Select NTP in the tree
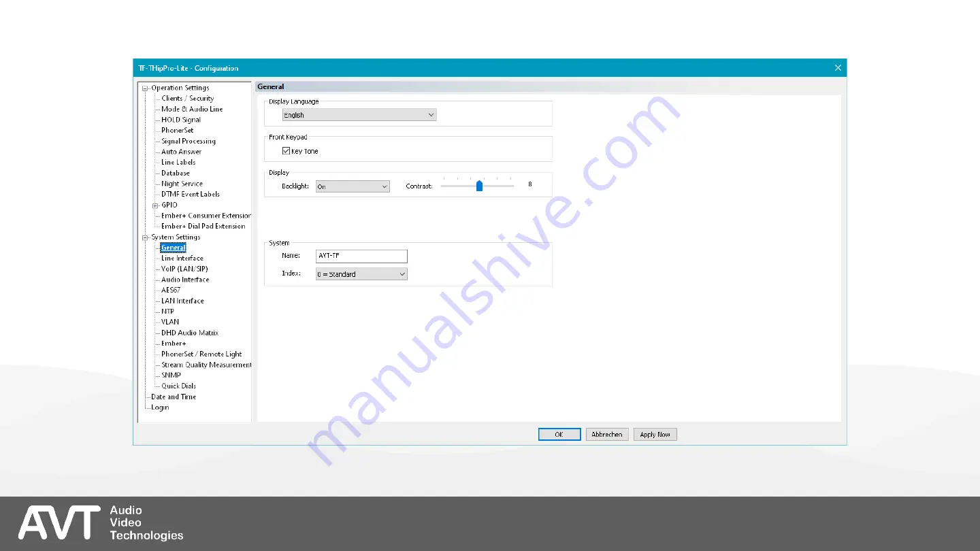 [x=167, y=312]
